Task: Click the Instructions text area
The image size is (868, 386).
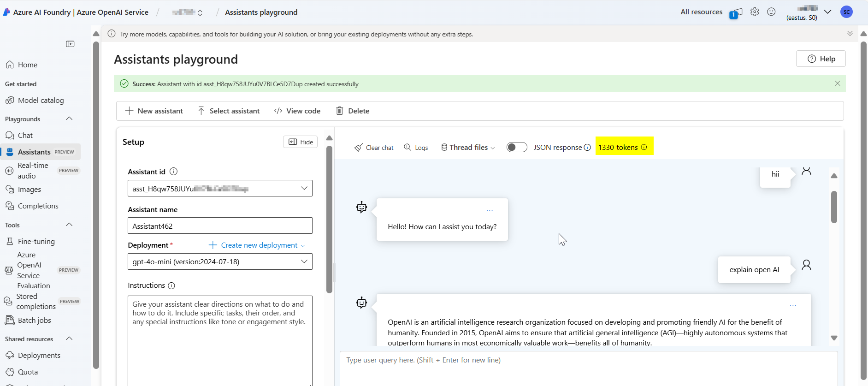Action: (x=220, y=340)
